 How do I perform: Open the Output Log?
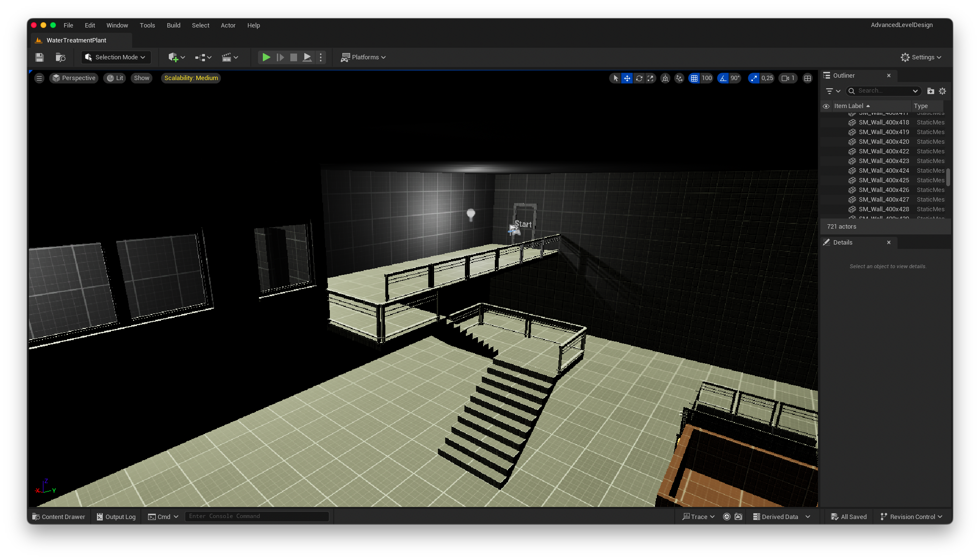pos(116,517)
